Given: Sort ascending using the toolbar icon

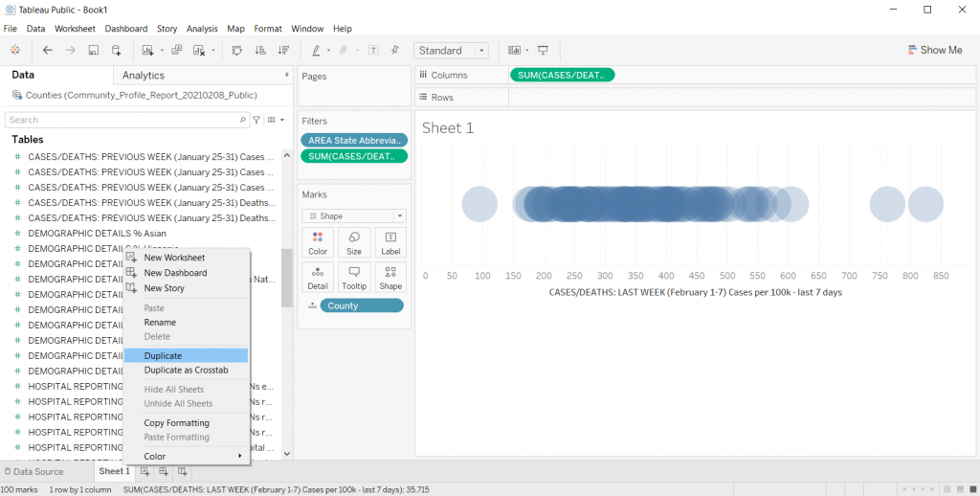Looking at the screenshot, I should tap(260, 50).
